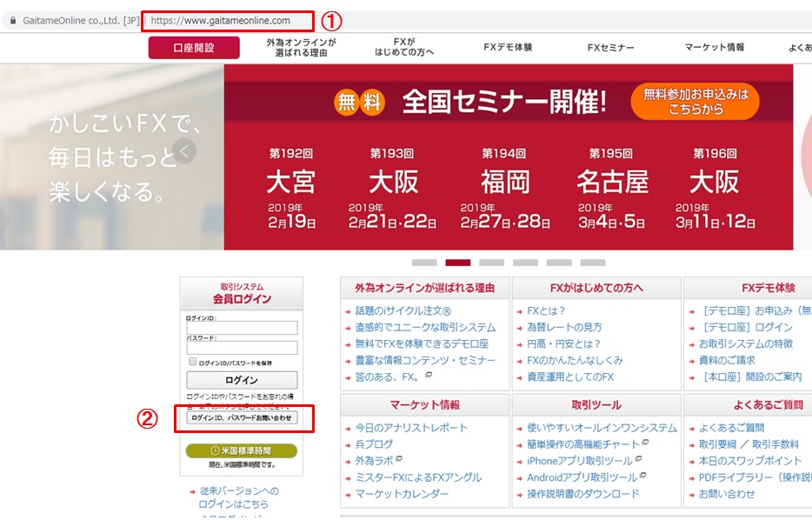Open よくあるご質問 link in FAQ panel
Viewport: 812px width, 520px height.
732,428
